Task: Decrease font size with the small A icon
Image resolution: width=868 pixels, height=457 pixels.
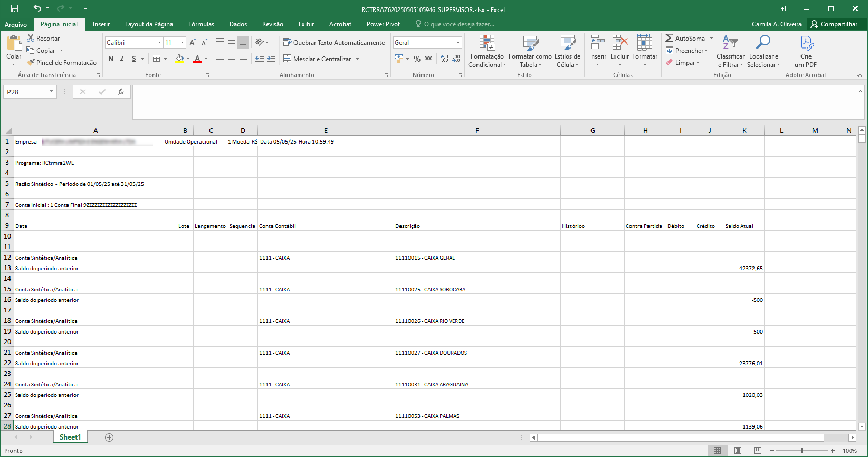Action: point(204,42)
